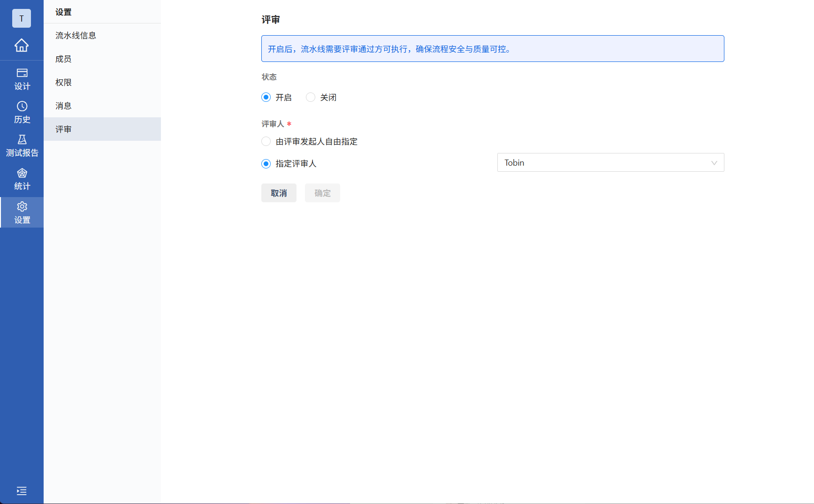The width and height of the screenshot is (814, 504).
Task: Click the 状态 field label
Action: click(x=269, y=77)
